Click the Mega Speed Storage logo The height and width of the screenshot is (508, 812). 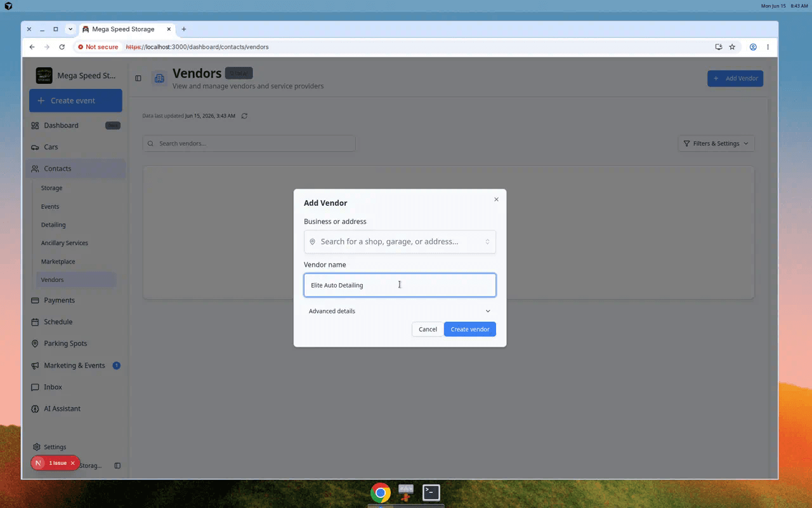tap(44, 76)
